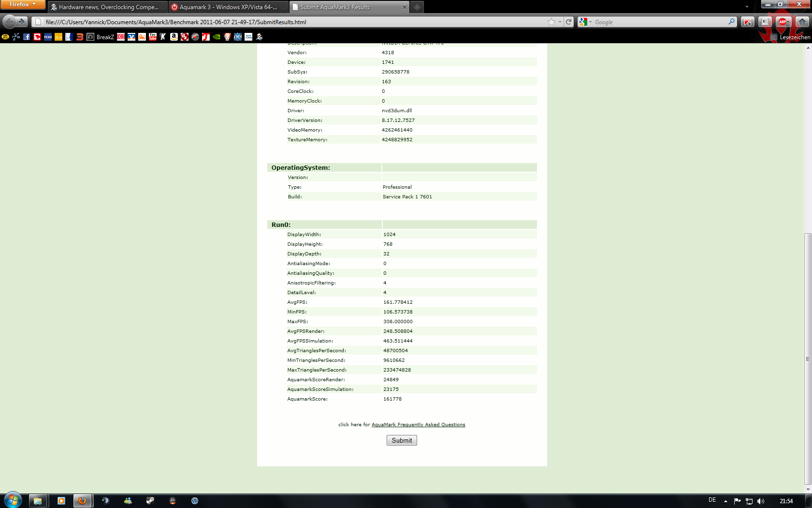
Task: Click the Kaspersky URL advisor toolbar icon
Action: (x=747, y=22)
